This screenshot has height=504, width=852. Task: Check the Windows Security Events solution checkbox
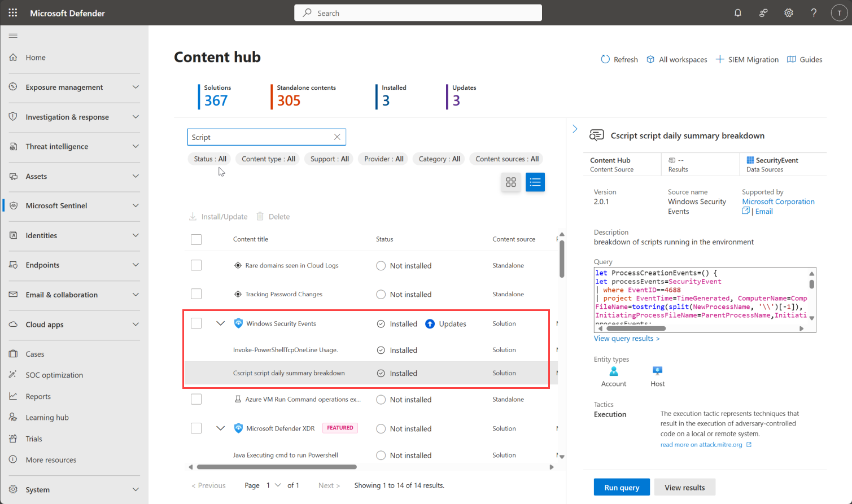tap(196, 323)
